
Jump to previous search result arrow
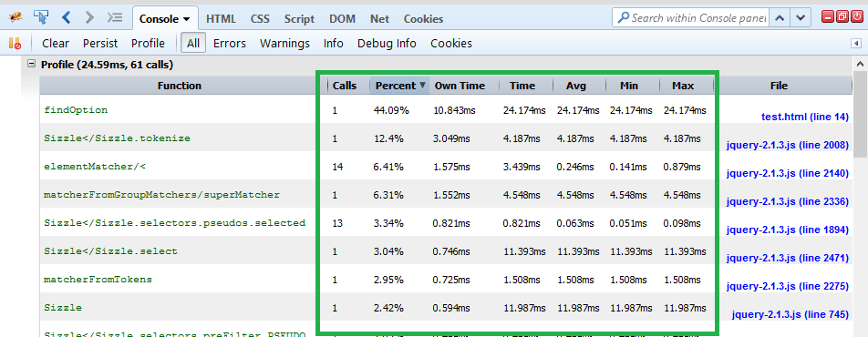780,17
